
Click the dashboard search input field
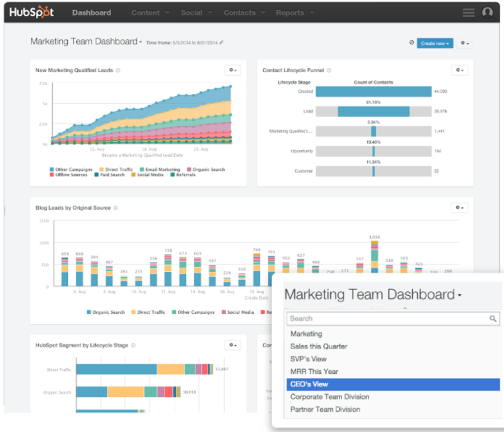pos(386,318)
